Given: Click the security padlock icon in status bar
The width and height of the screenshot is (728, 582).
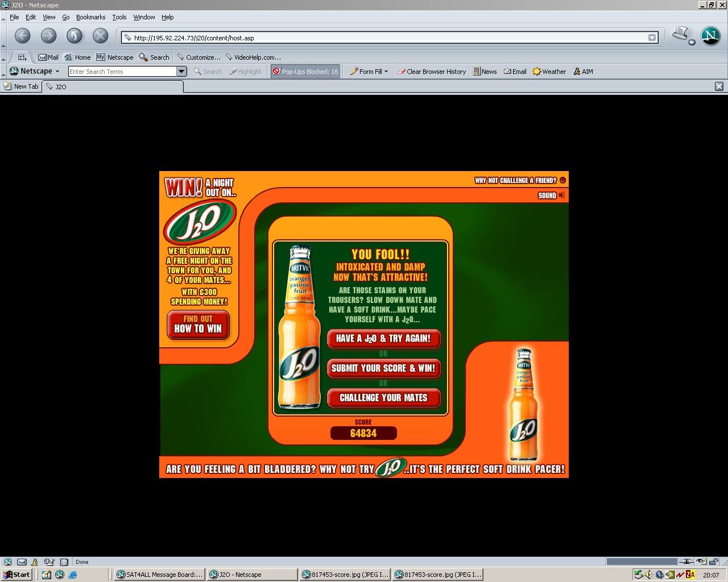Looking at the screenshot, I should [714, 562].
